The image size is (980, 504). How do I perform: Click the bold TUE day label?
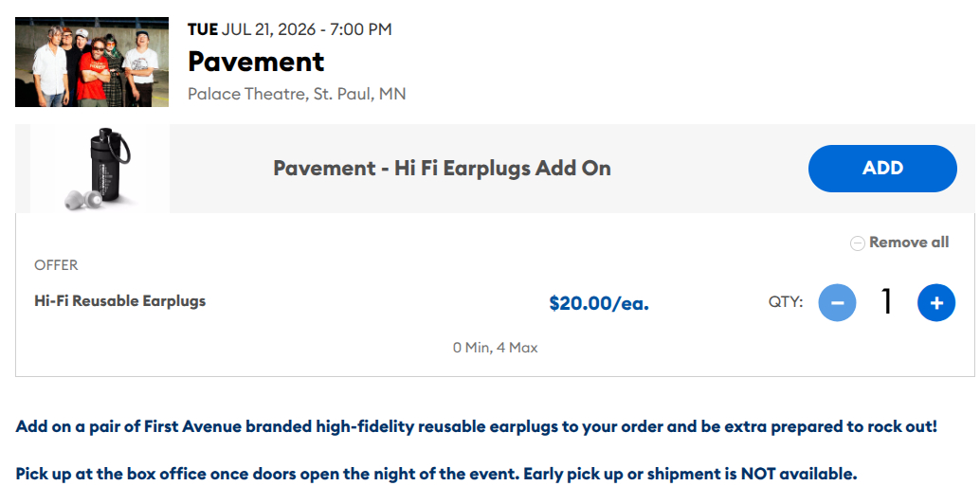(203, 29)
